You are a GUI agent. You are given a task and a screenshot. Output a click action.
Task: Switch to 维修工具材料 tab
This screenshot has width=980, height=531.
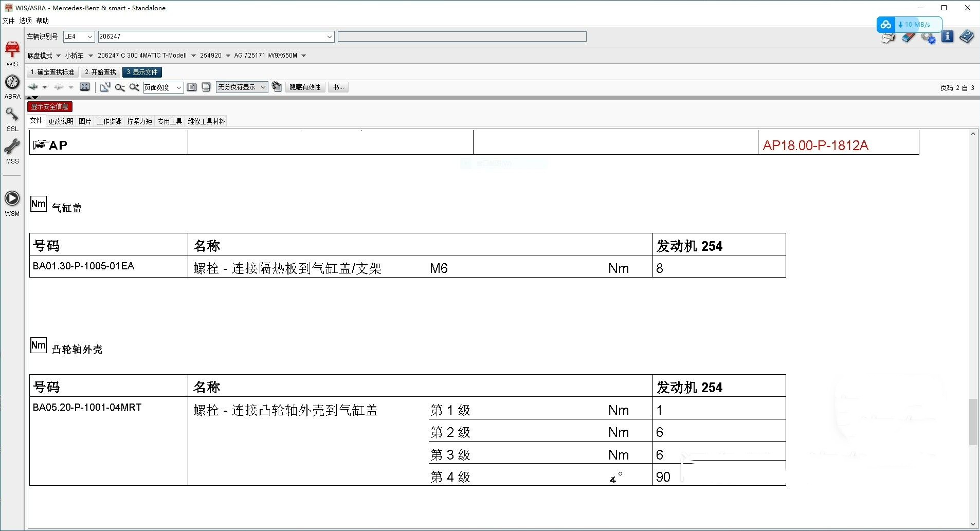(x=207, y=121)
